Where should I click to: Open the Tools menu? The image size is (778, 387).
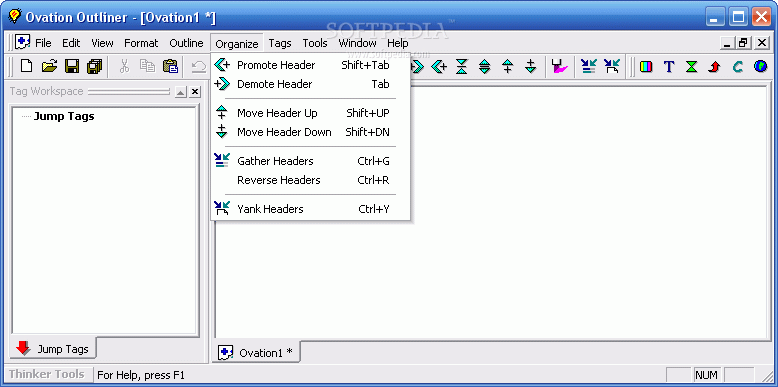pos(315,43)
